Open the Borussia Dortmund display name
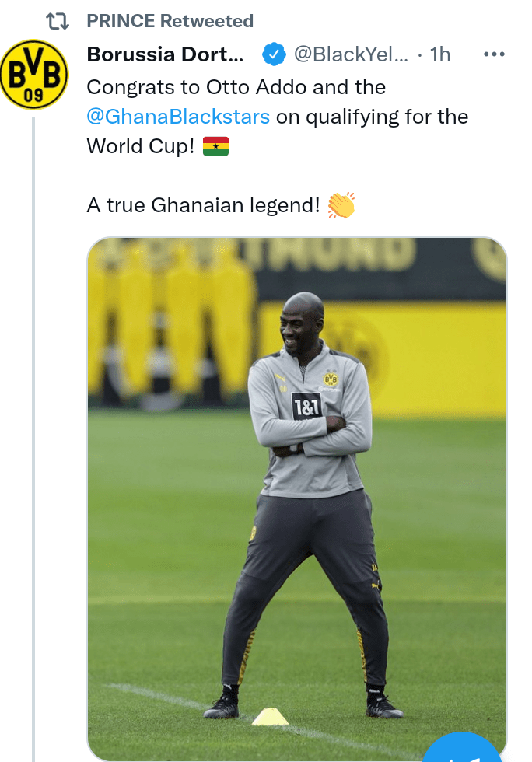532x762 pixels. [x=166, y=54]
